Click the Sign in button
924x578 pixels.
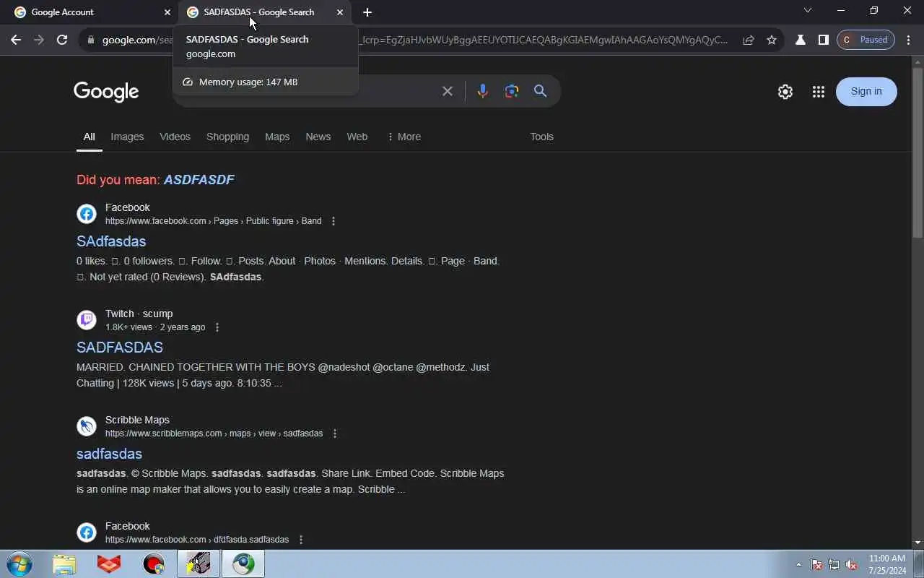866,91
